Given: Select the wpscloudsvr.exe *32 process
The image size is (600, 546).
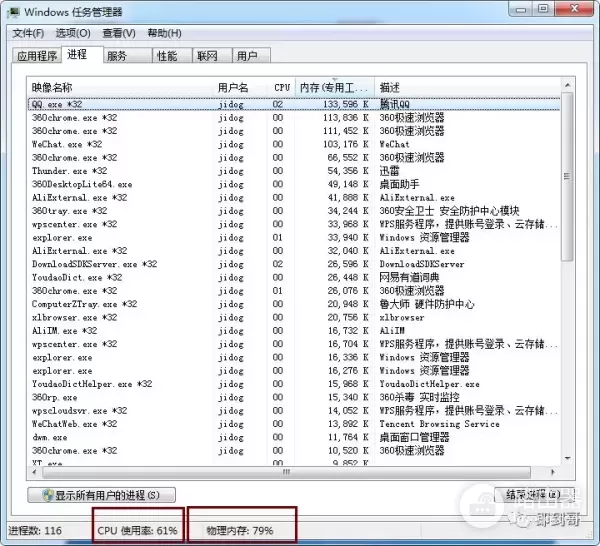Looking at the screenshot, I should (294, 411).
